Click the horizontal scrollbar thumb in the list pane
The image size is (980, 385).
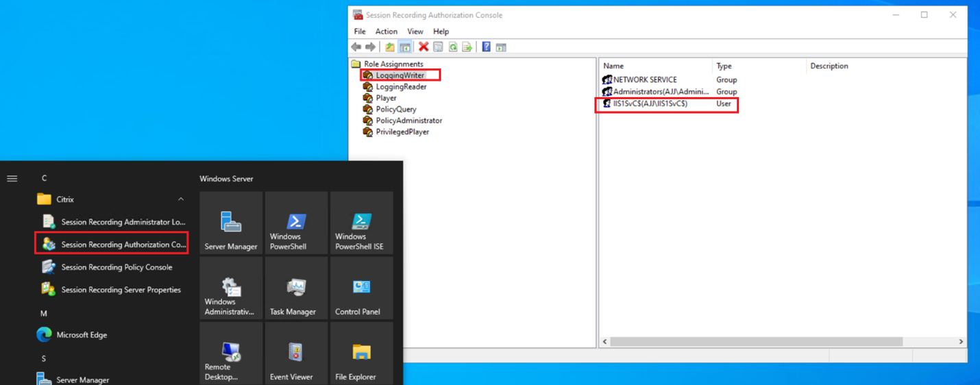(x=756, y=342)
